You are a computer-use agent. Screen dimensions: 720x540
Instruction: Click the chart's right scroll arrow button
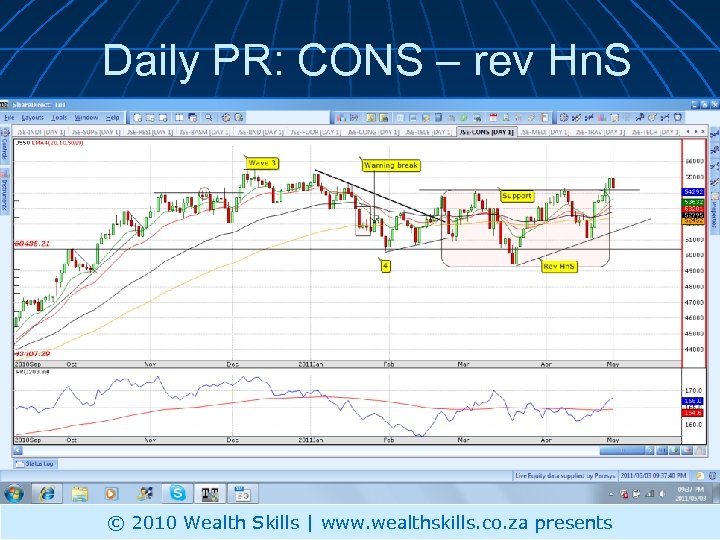coord(650,451)
